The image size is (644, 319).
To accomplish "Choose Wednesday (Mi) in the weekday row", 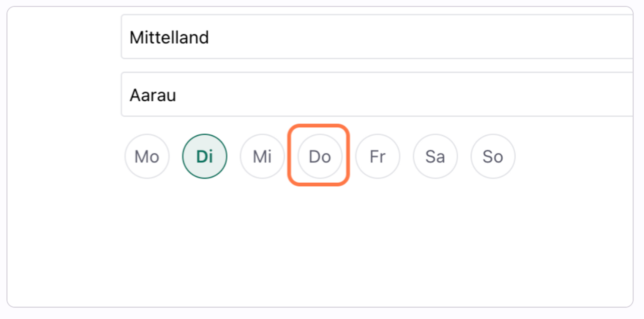I will point(262,157).
